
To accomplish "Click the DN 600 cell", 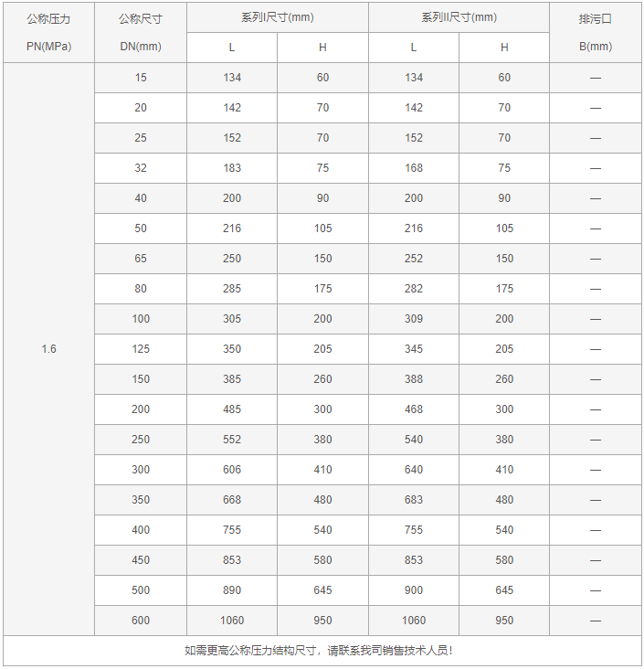I will (x=141, y=621).
